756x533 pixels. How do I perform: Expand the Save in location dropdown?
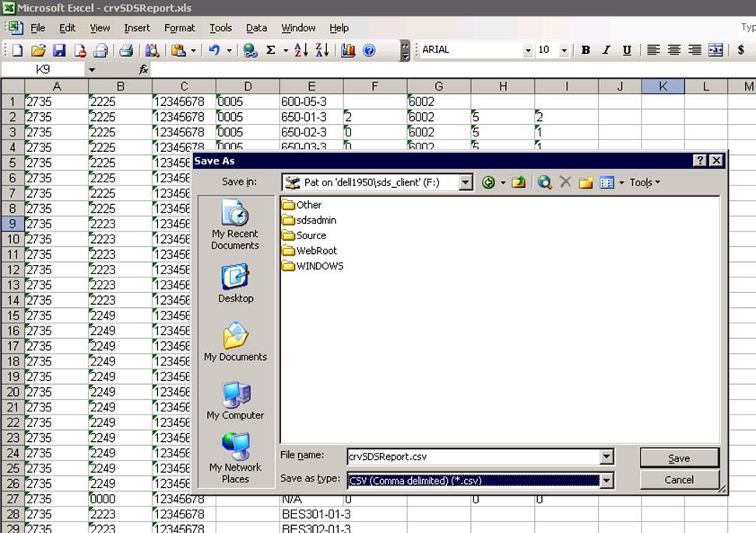pos(465,182)
